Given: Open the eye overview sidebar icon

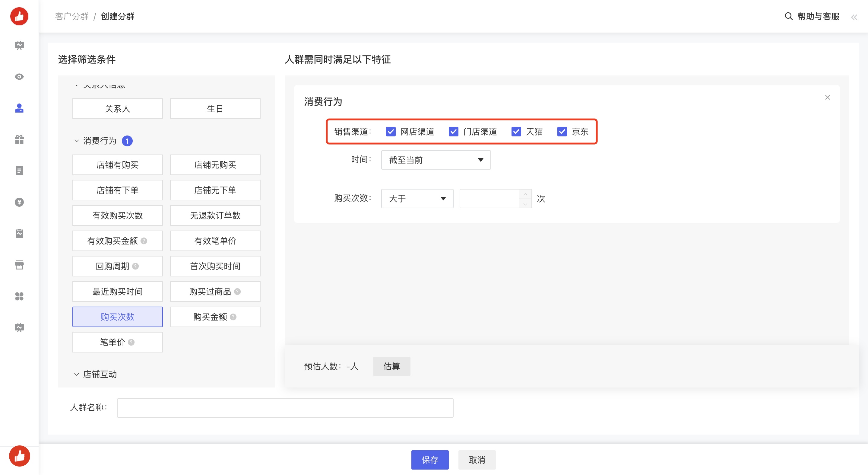Looking at the screenshot, I should (19, 77).
